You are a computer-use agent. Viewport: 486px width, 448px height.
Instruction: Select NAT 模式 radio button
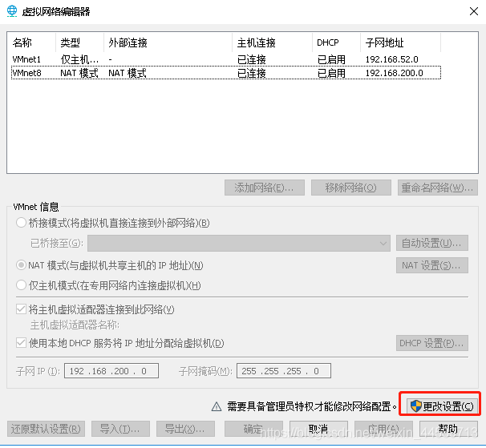point(21,265)
